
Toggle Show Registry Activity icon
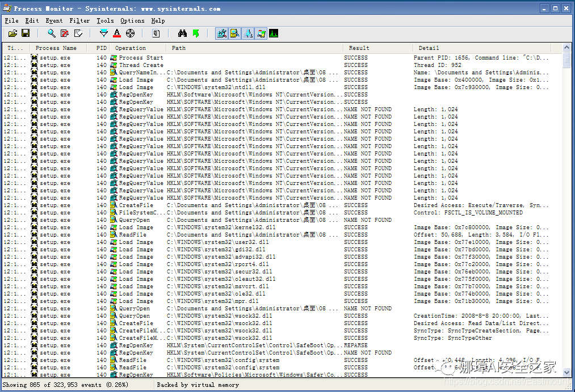point(221,33)
